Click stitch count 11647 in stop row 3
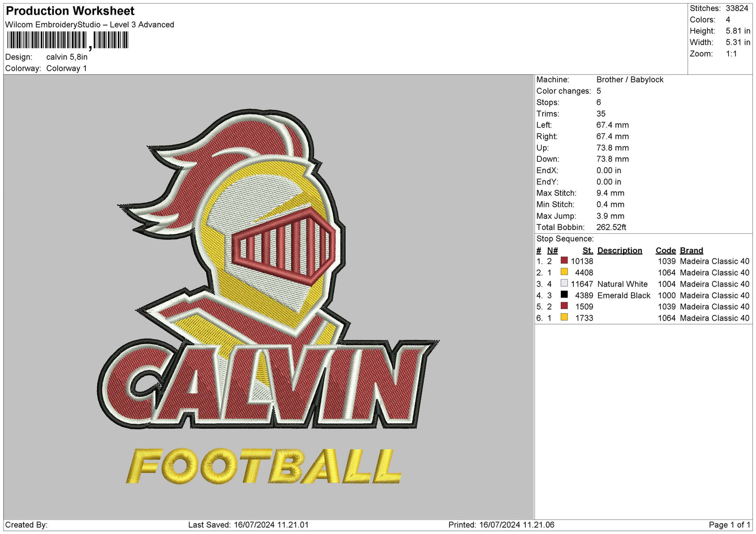 click(582, 284)
